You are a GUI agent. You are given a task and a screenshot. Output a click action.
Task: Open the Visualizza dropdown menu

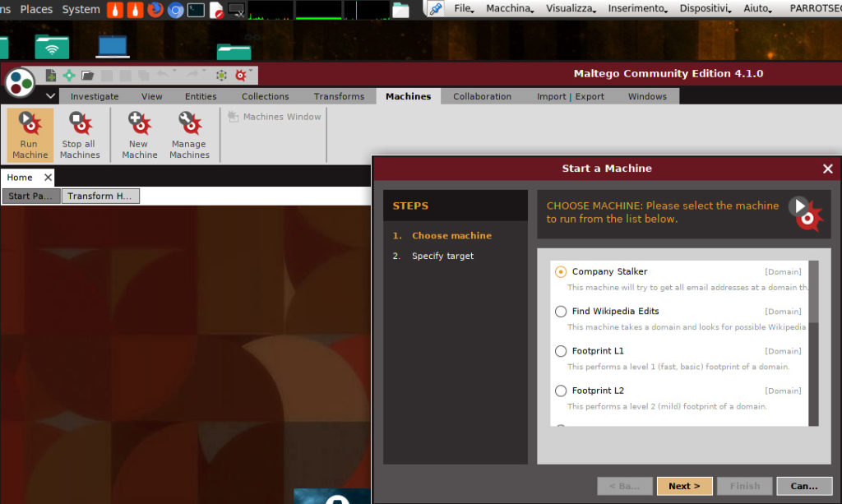click(x=571, y=8)
